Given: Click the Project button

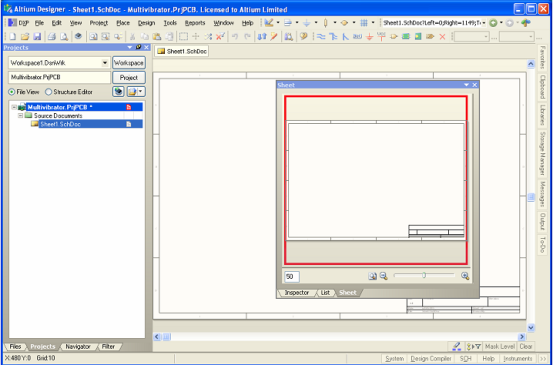Looking at the screenshot, I should tap(129, 78).
